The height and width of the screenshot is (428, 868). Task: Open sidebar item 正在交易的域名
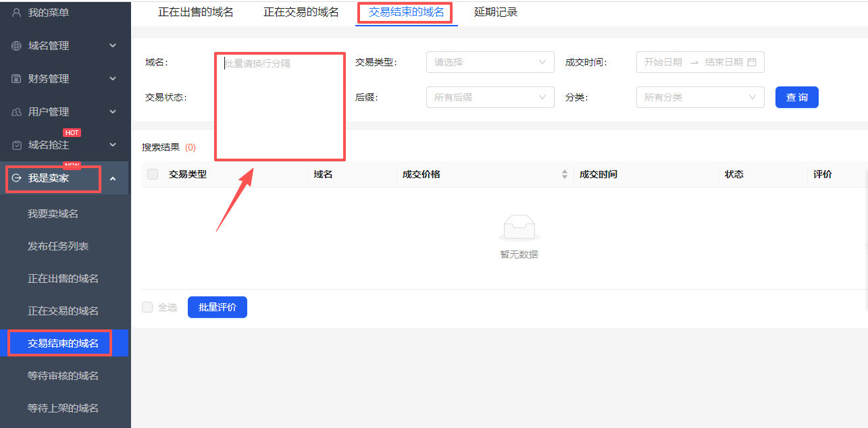63,311
